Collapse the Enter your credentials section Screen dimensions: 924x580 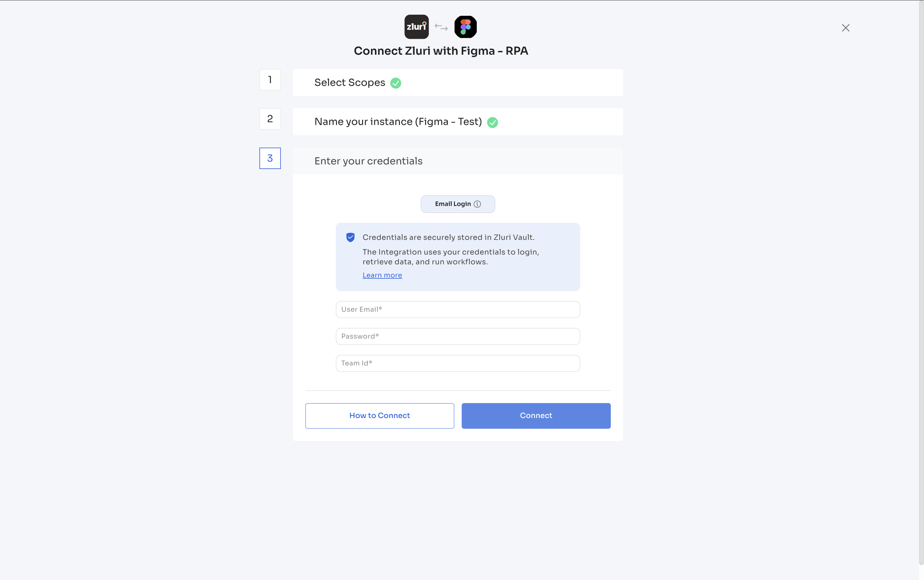click(x=368, y=161)
